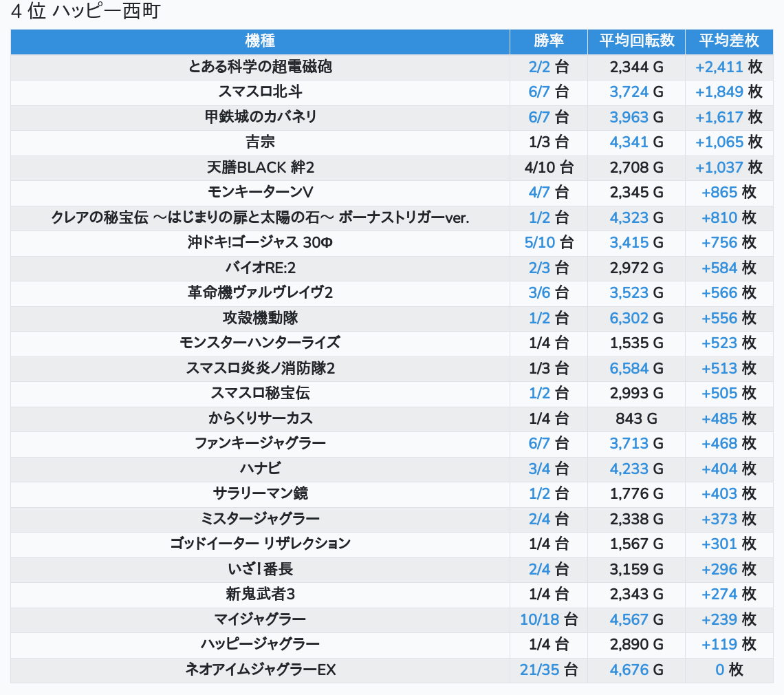Open the 21/35 link for ネオアイムジャグラーEX

[x=539, y=670]
